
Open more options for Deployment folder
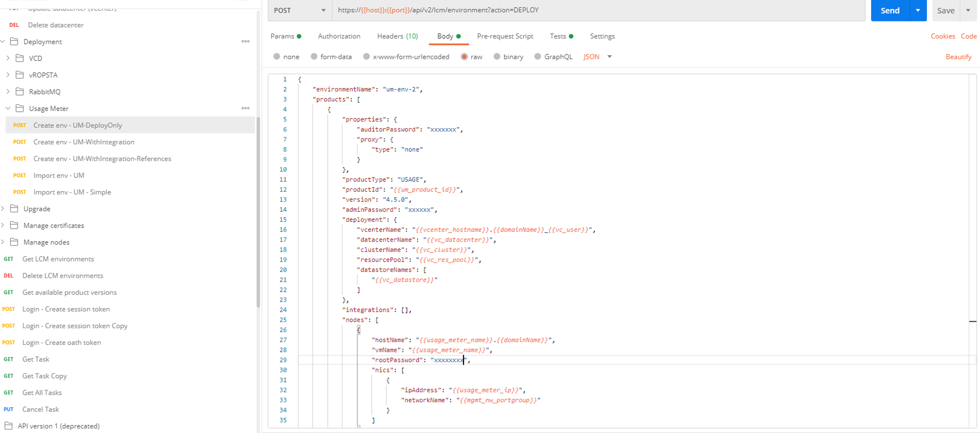pyautogui.click(x=245, y=41)
